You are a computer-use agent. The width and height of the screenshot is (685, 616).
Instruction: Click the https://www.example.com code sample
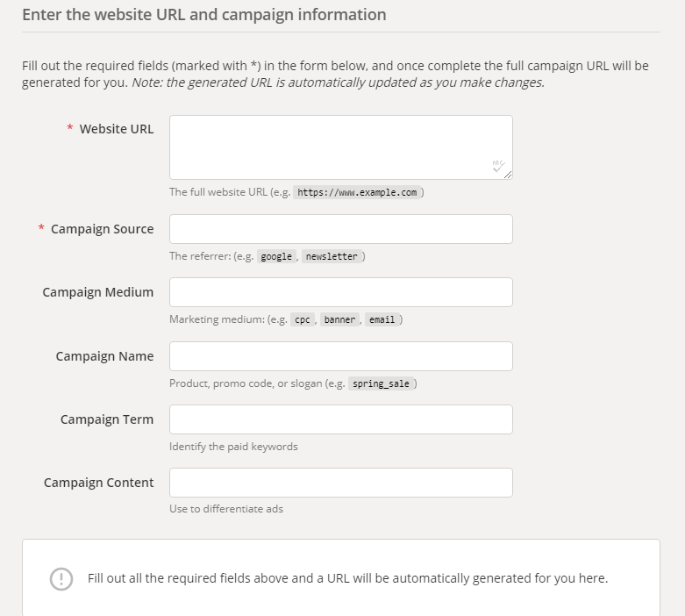pyautogui.click(x=357, y=192)
